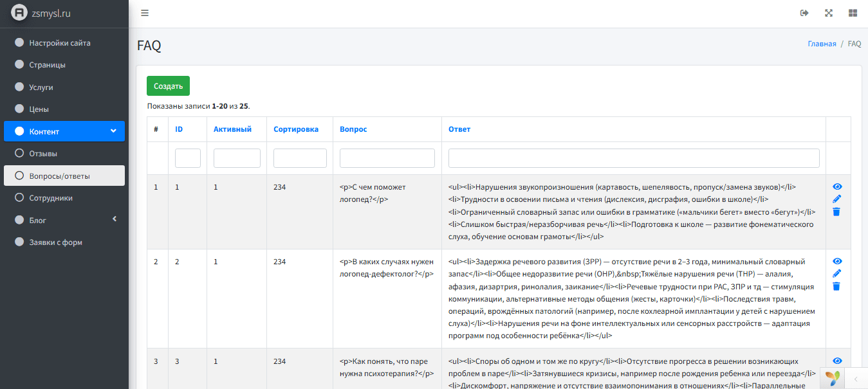Click the logout icon in top bar

804,13
